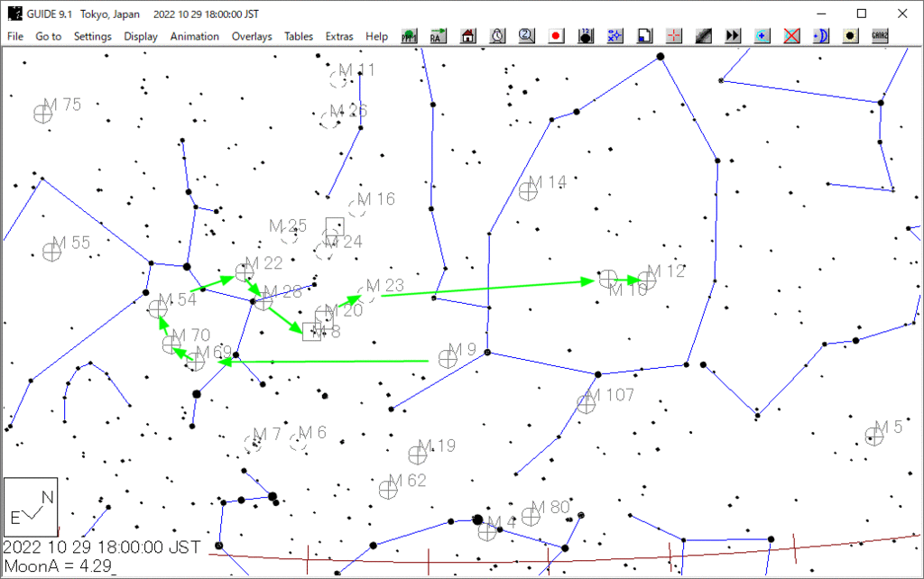Click the red crosshair toolbar icon
Image resolution: width=924 pixels, height=579 pixels.
coord(674,36)
